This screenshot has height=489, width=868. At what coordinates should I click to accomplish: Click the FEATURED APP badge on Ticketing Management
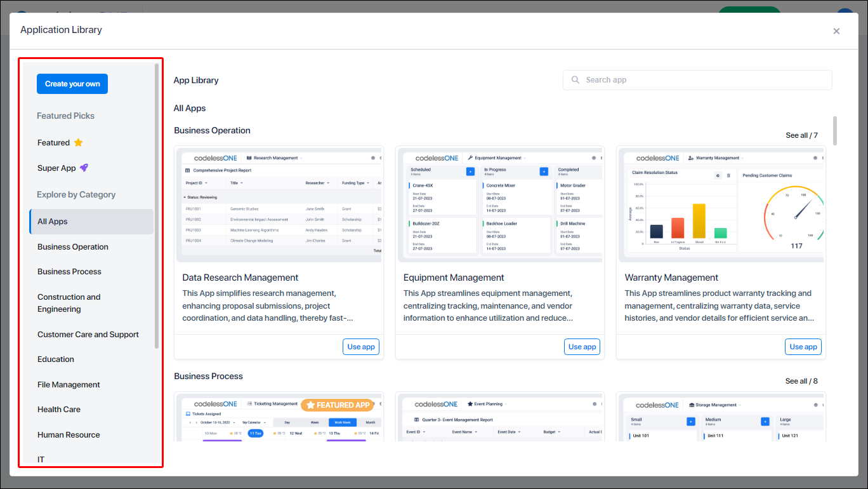click(x=337, y=405)
